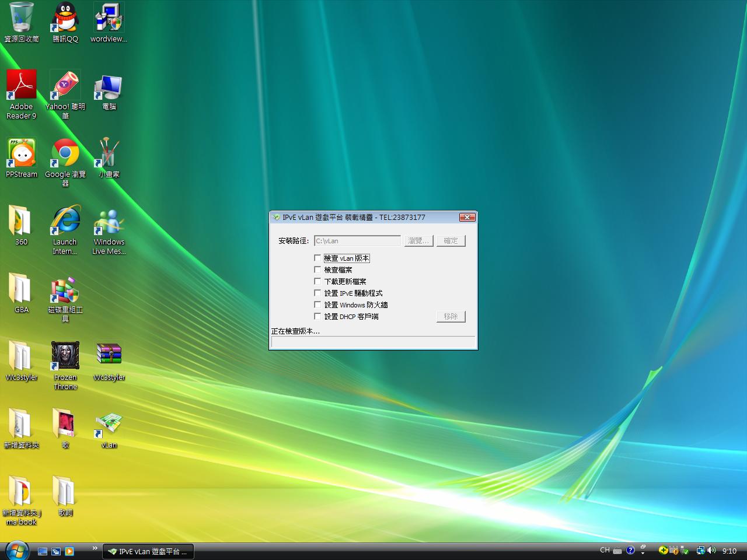The image size is (747, 560).
Task: Check the 設置 DHCP 客戶端 option
Action: click(317, 316)
